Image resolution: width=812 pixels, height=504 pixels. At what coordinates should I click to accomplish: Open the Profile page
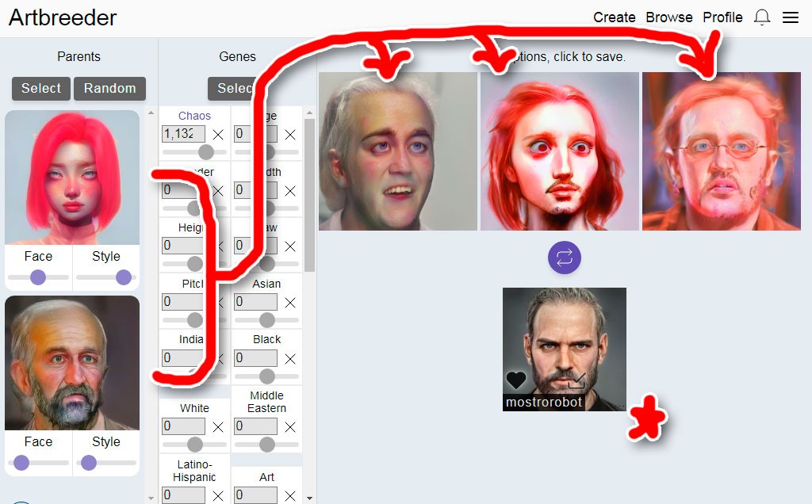tap(722, 17)
